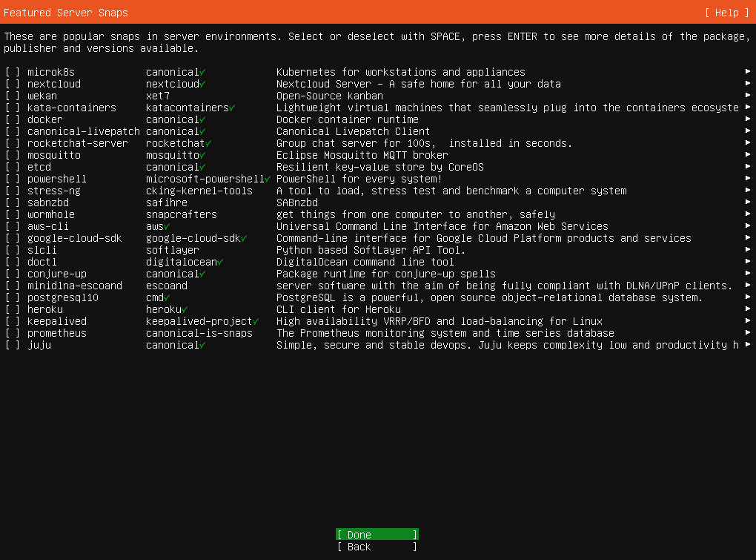Check the etcd snap checkbox
Viewport: 756px width, 560px height.
coord(13,167)
